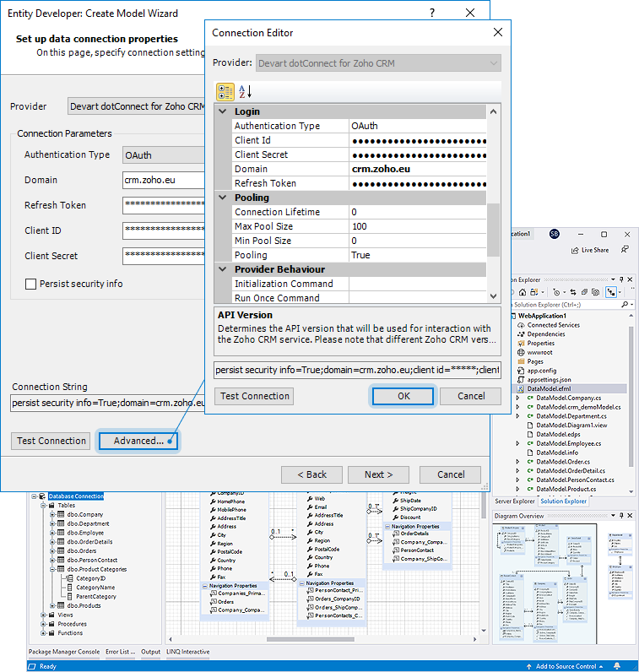This screenshot has height=672, width=639.
Task: Select Max Pool Size value 100
Action: [418, 226]
